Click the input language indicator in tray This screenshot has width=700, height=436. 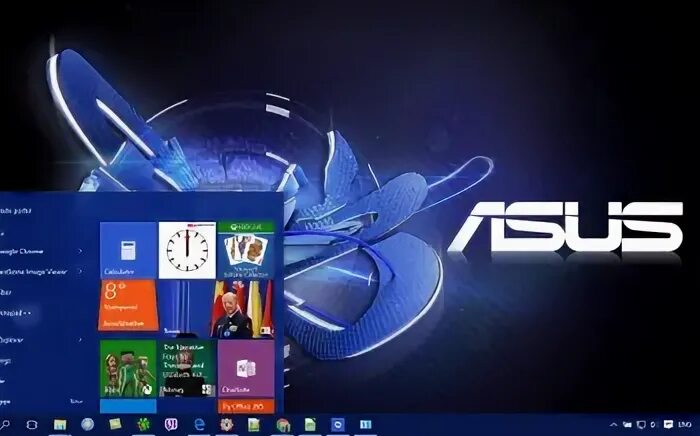[684, 424]
